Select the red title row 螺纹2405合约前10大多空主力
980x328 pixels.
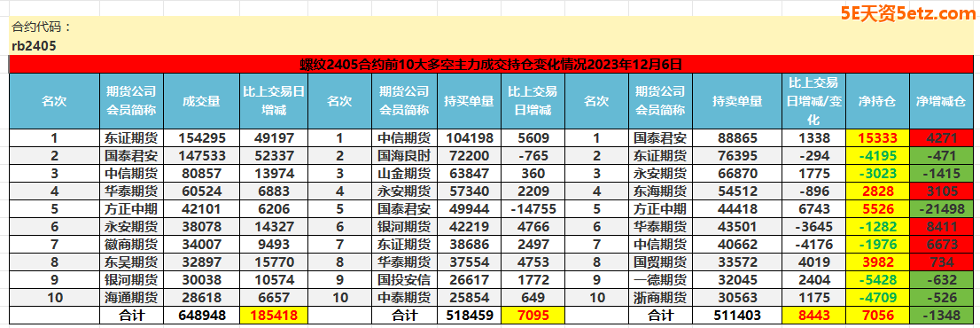click(491, 64)
